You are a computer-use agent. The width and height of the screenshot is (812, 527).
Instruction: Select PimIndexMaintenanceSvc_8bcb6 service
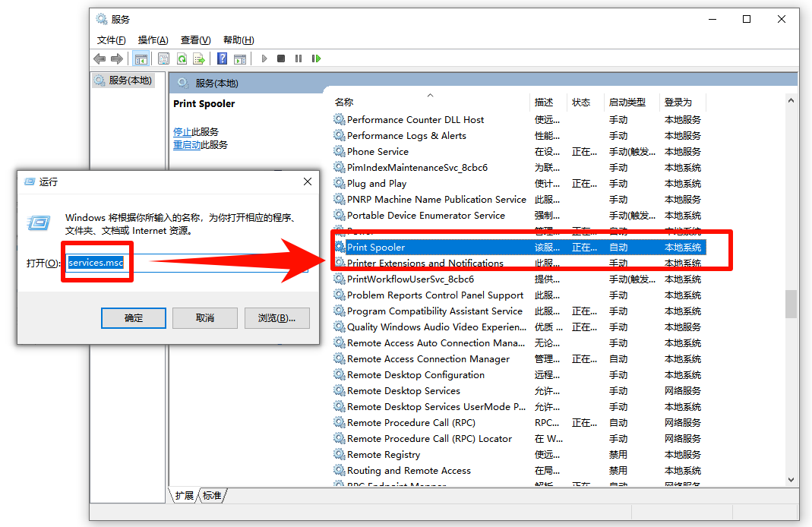[x=417, y=167]
